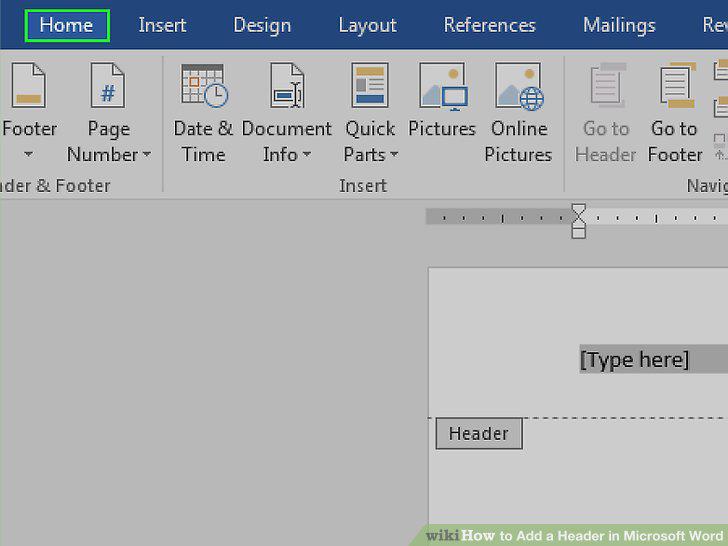Expand the Footer dropdown arrow
This screenshot has height=546, width=728.
point(28,154)
